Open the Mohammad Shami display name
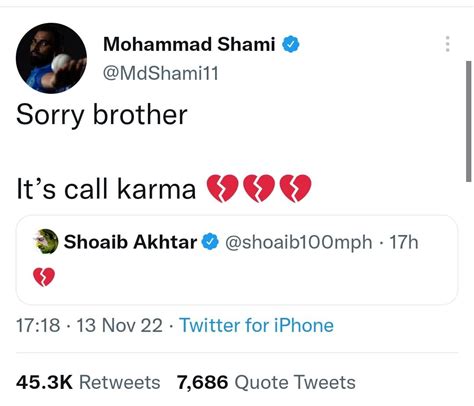The image size is (474, 406). click(x=189, y=44)
